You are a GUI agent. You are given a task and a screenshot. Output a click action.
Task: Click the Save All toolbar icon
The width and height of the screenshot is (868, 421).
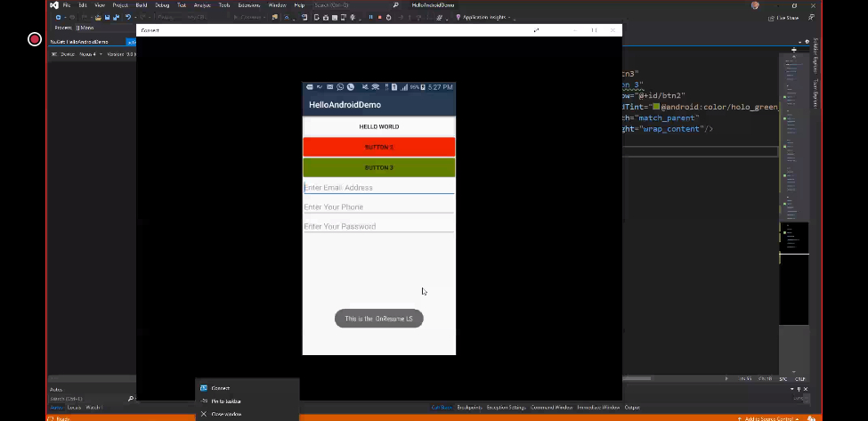115,17
